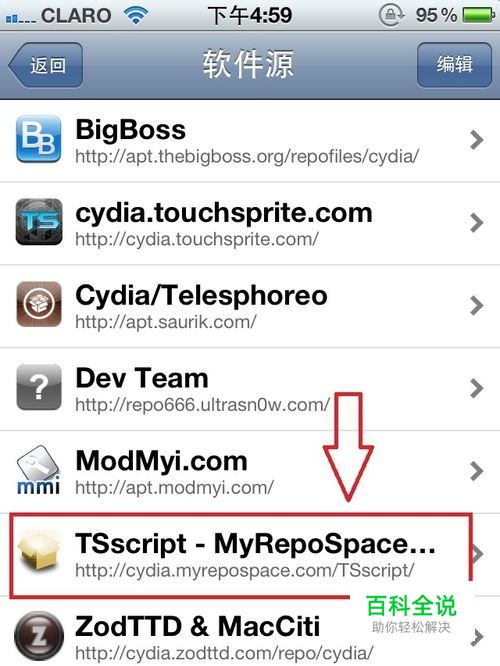Tap the battery indicator icon

(479, 15)
